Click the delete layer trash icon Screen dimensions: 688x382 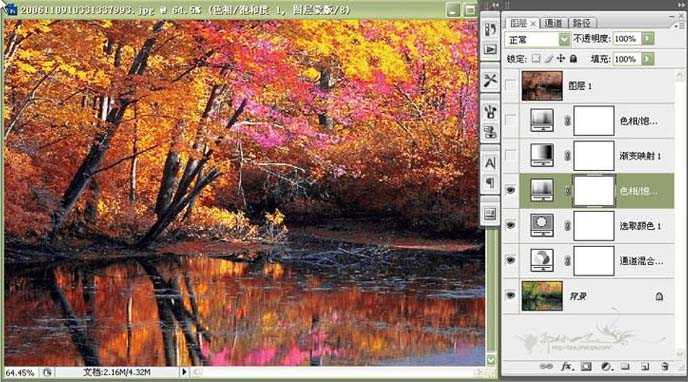[665, 367]
